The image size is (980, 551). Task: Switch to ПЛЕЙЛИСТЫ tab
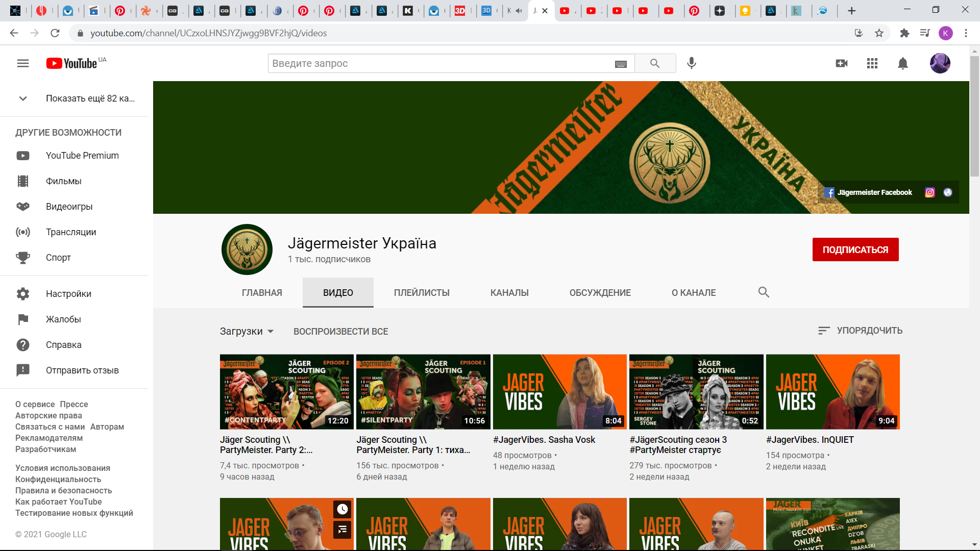pyautogui.click(x=422, y=293)
